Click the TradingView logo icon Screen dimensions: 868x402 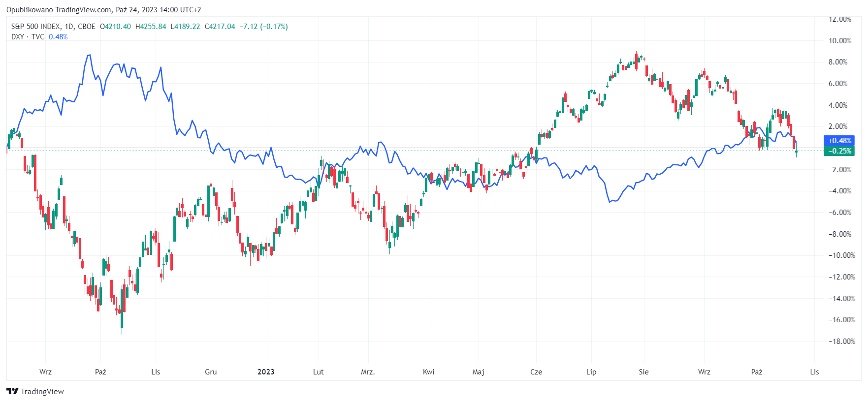coord(12,391)
